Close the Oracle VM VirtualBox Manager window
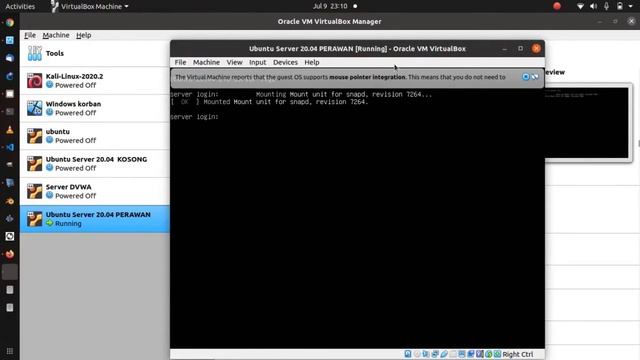The image size is (640, 360). click(x=631, y=21)
